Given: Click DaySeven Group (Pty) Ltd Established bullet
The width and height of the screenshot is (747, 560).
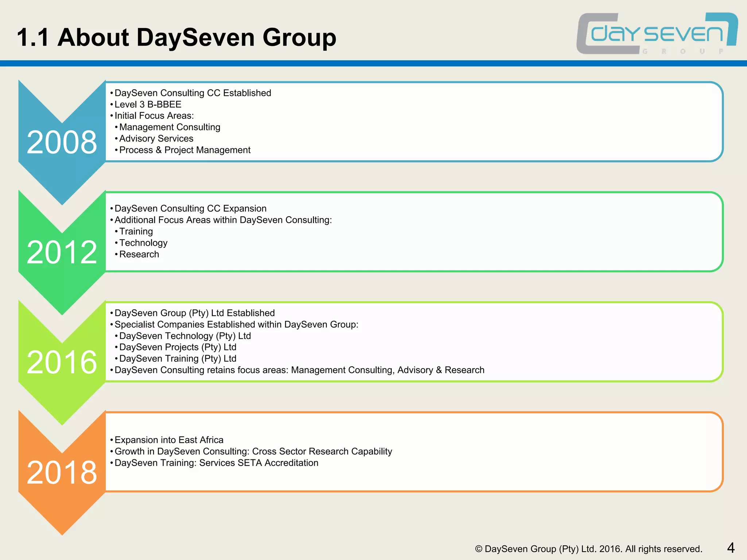Looking at the screenshot, I should 194,313.
